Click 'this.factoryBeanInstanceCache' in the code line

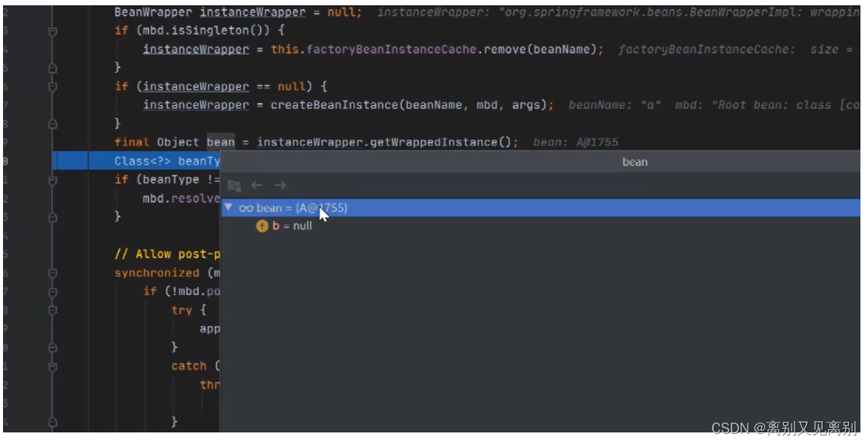point(374,49)
